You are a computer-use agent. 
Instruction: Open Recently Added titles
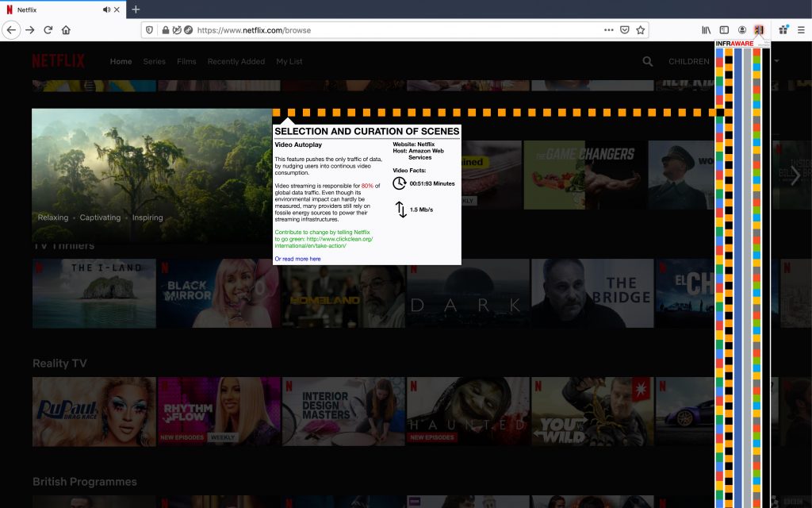(236, 61)
